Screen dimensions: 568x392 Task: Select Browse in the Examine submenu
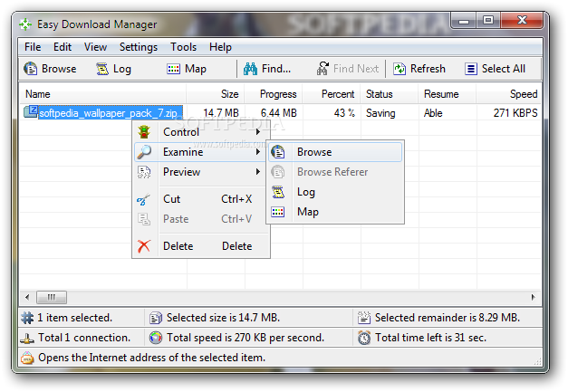pos(335,152)
